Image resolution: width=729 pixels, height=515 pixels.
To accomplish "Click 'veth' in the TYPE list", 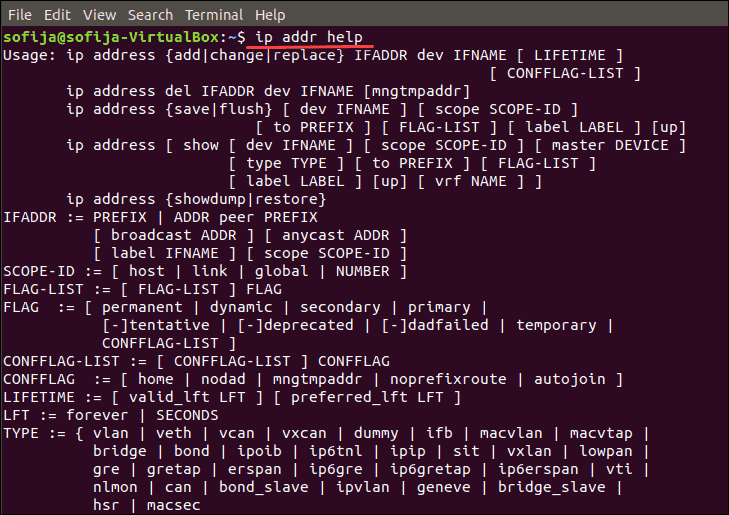I will 174,433.
